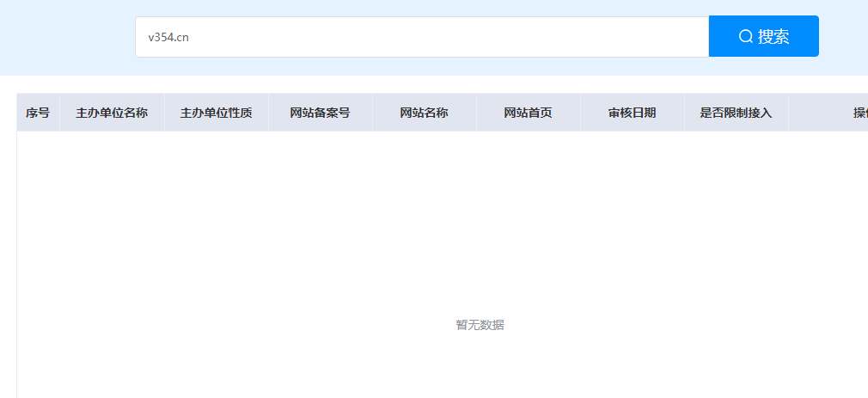Select the 是否限制接入 column header

(x=736, y=113)
